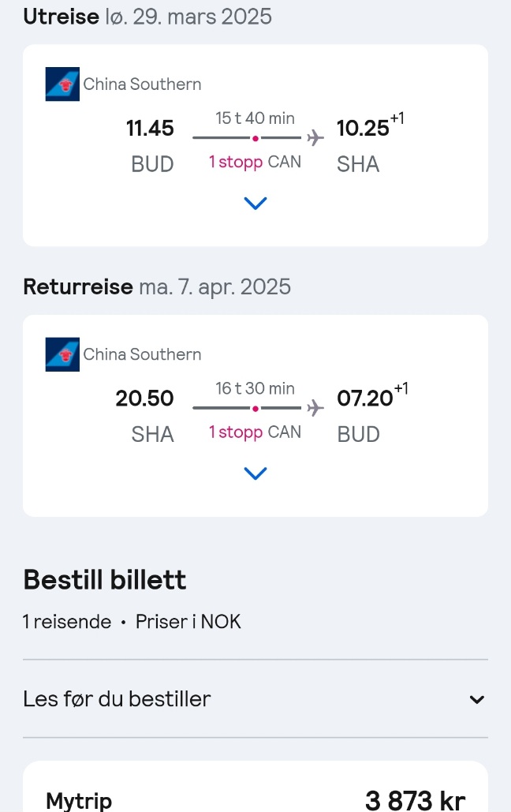Click the China Southern name on the outbound card

(x=143, y=84)
